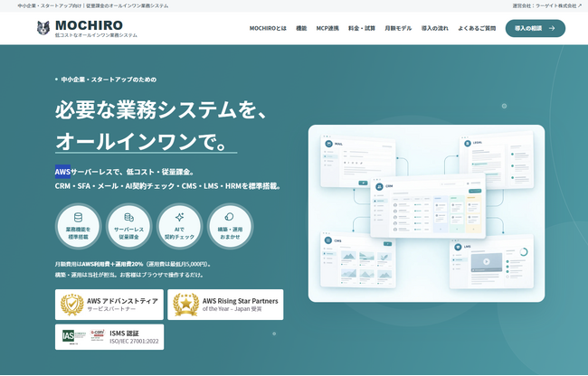Viewport: 588px width, 376px height.
Task: Open the 運営会社：ラーゲイト株式会社 external link
Action: click(546, 5)
